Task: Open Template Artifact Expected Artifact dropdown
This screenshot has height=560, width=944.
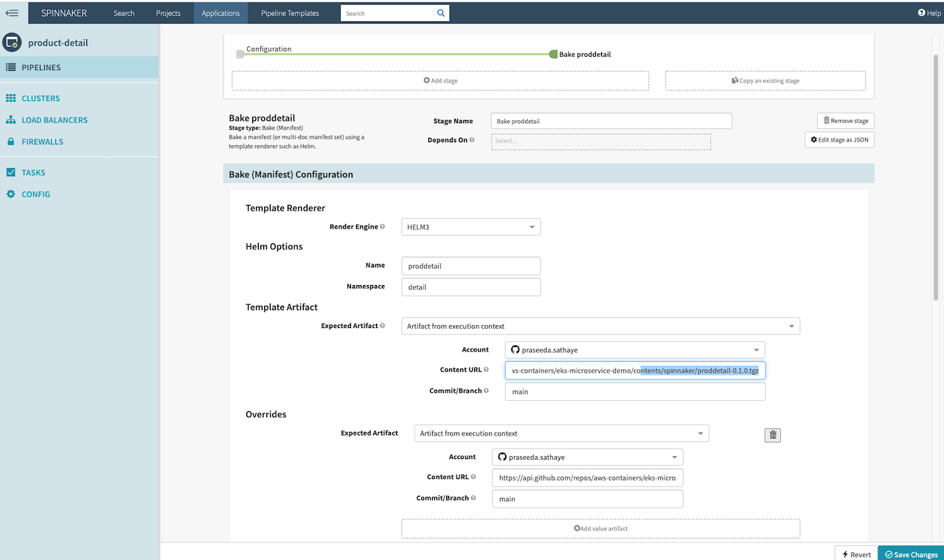Action: coord(600,326)
